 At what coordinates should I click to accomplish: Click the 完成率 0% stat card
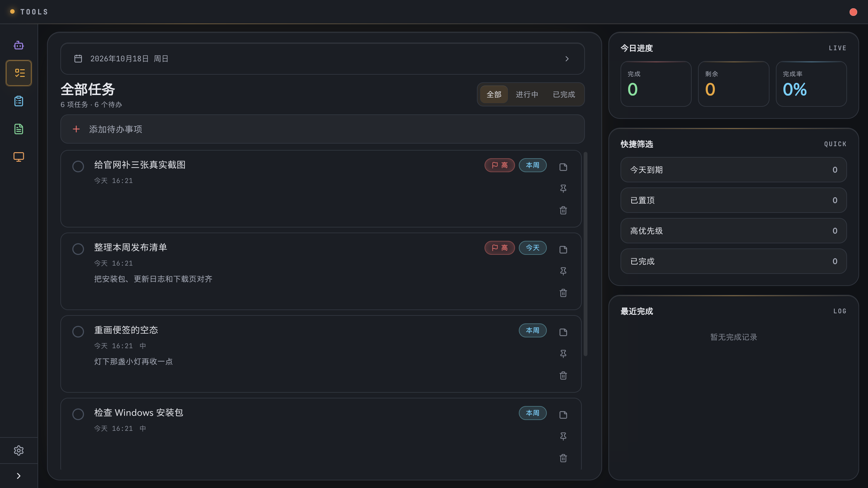click(x=811, y=84)
